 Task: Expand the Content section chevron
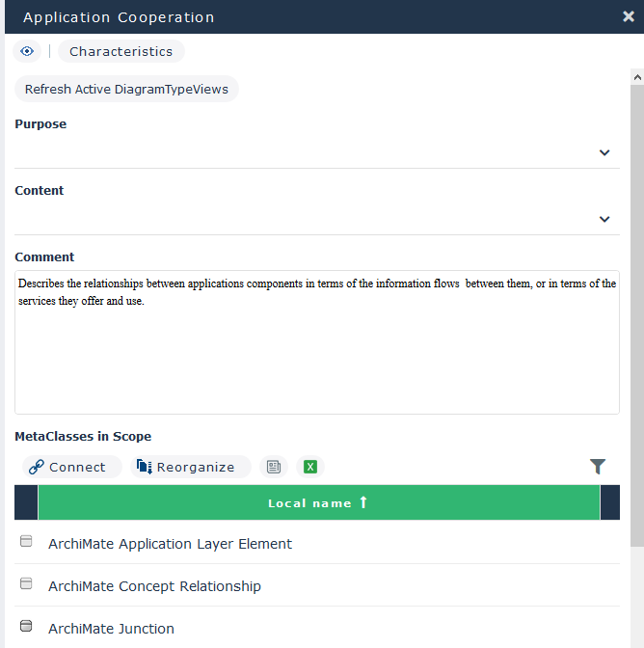click(x=604, y=219)
